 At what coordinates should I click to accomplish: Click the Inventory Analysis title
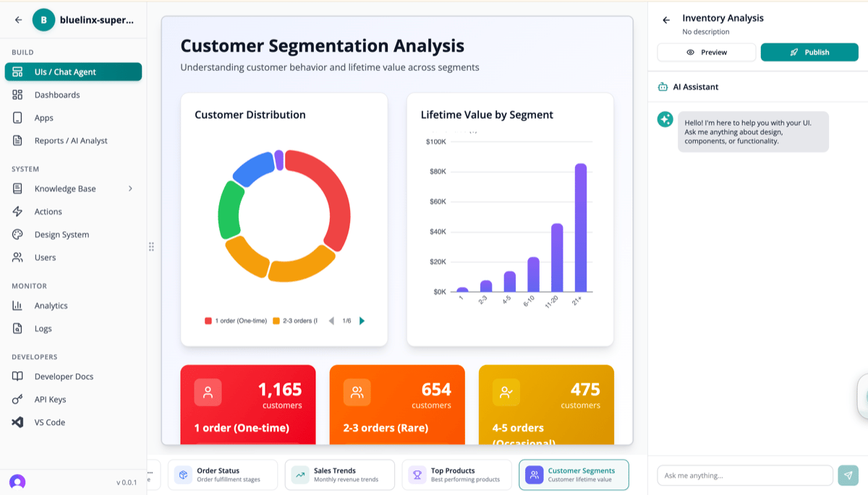pyautogui.click(x=723, y=18)
